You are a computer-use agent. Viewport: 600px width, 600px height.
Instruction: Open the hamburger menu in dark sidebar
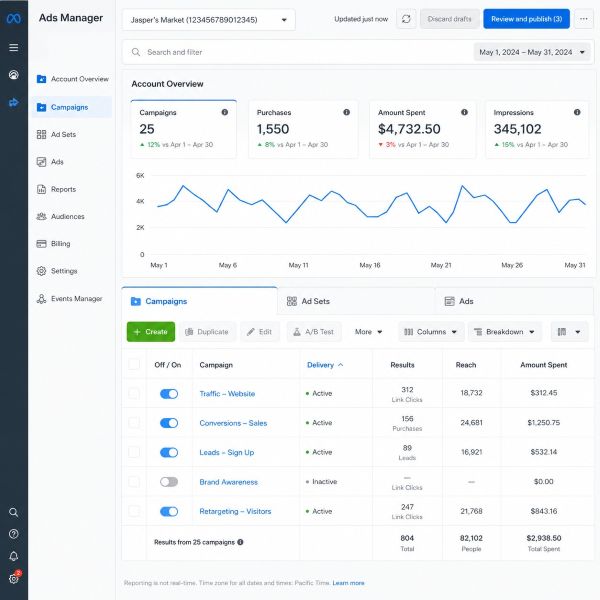14,47
